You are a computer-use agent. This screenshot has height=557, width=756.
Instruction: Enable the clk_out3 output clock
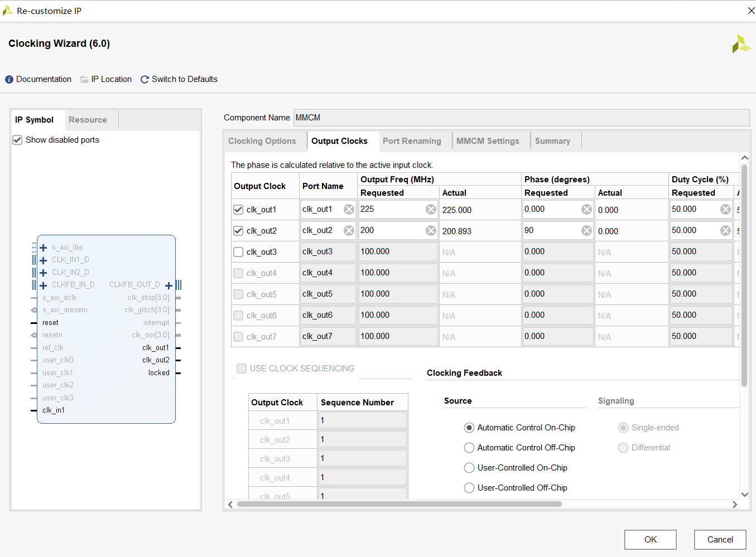click(x=238, y=252)
